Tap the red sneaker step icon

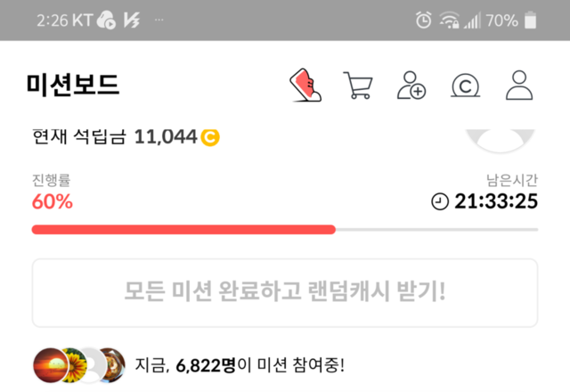(x=305, y=86)
